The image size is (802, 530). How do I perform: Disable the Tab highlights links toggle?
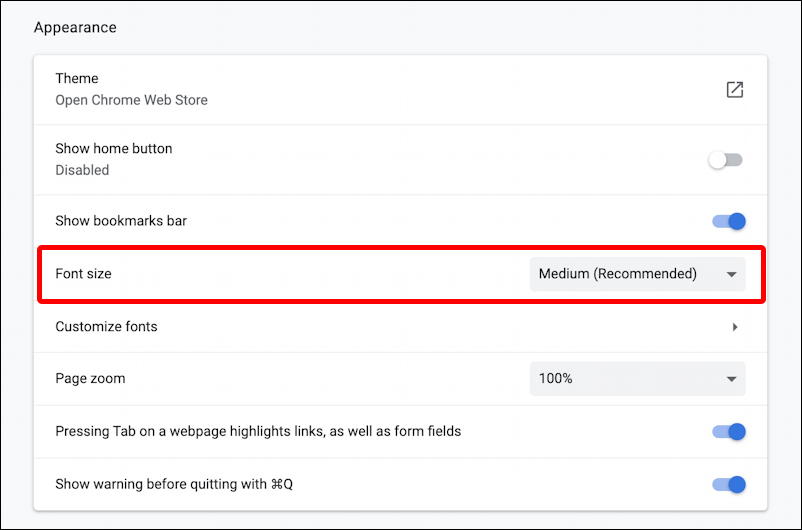coord(729,432)
